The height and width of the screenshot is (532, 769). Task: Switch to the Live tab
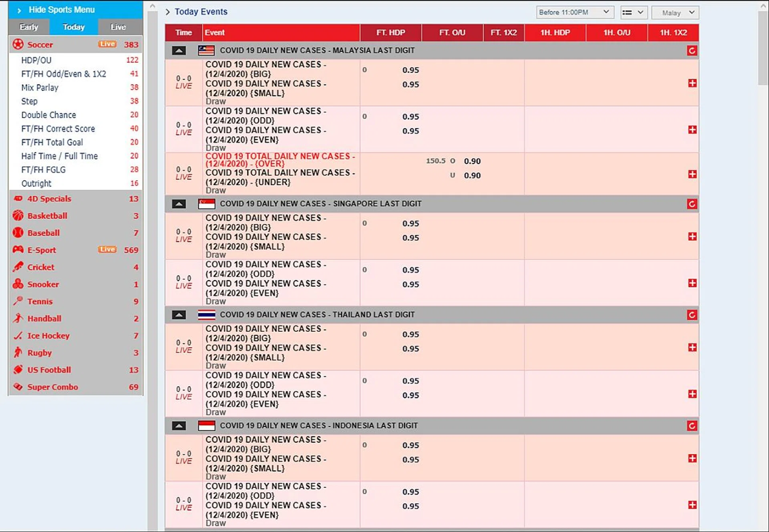tap(118, 27)
